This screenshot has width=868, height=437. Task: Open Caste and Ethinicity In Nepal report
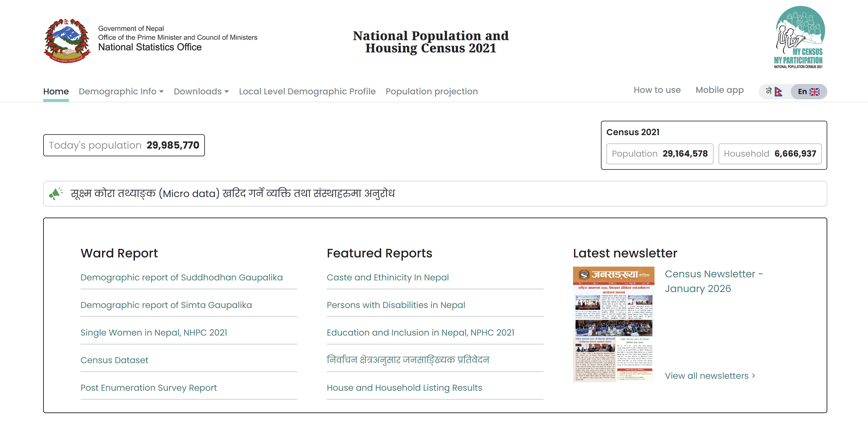tap(387, 277)
